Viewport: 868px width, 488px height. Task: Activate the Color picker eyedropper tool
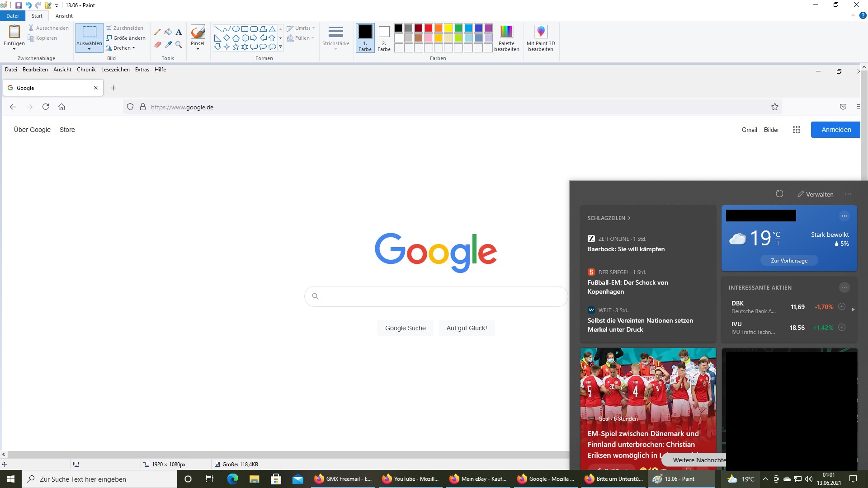(168, 45)
